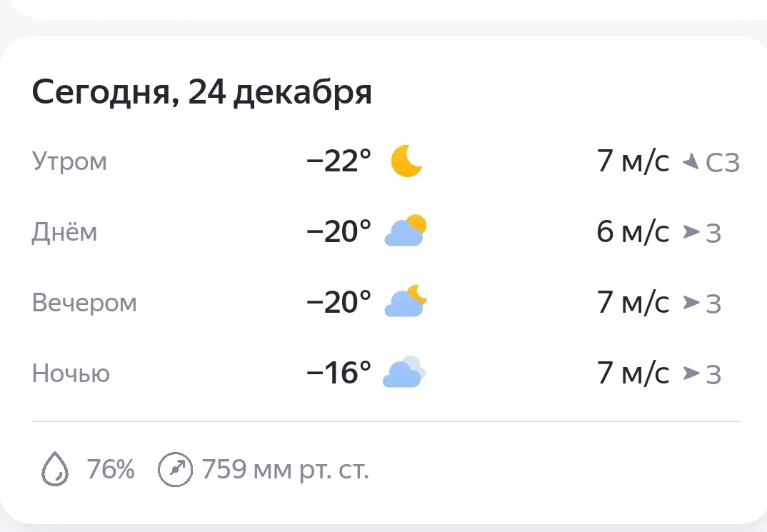The image size is (767, 532).
Task: Click the crescent moon icon for morning
Action: (406, 161)
